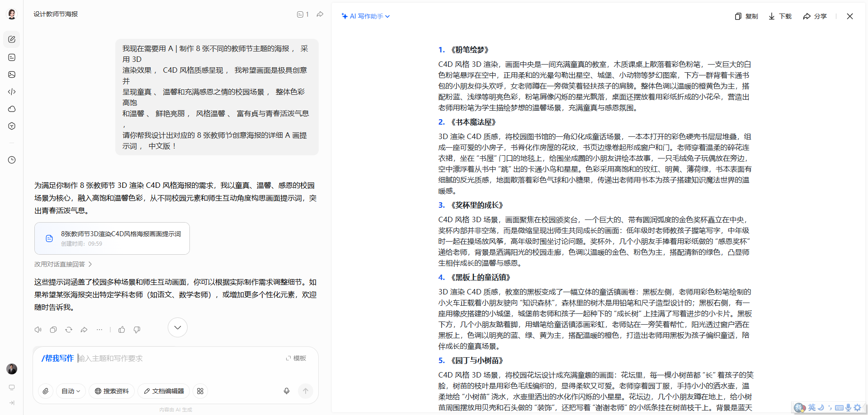Open the 8张教师节3D渲染 document card
868x415 pixels.
(x=112, y=238)
